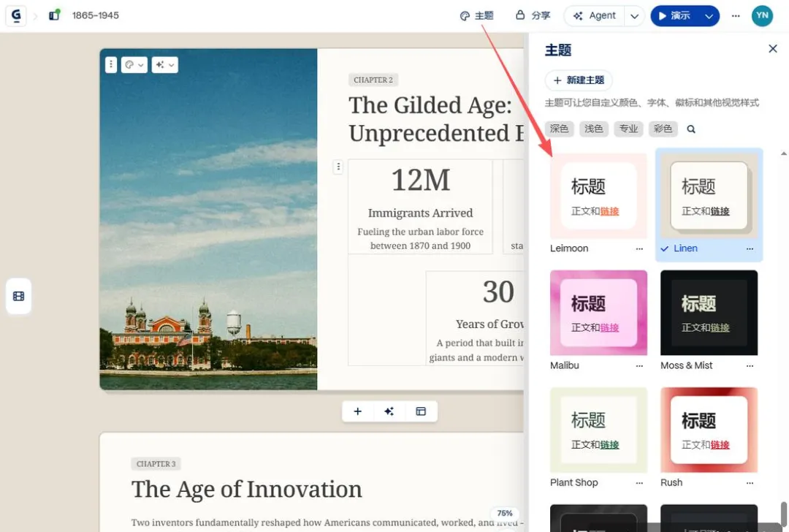
Task: Click the add card plus icon
Action: tap(358, 411)
